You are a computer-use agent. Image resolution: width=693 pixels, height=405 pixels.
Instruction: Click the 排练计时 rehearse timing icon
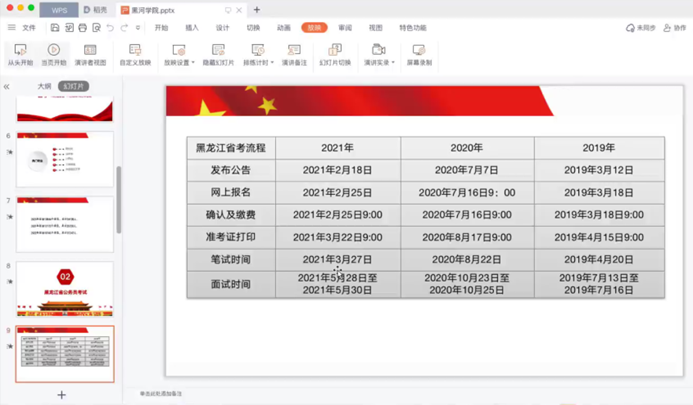point(258,50)
